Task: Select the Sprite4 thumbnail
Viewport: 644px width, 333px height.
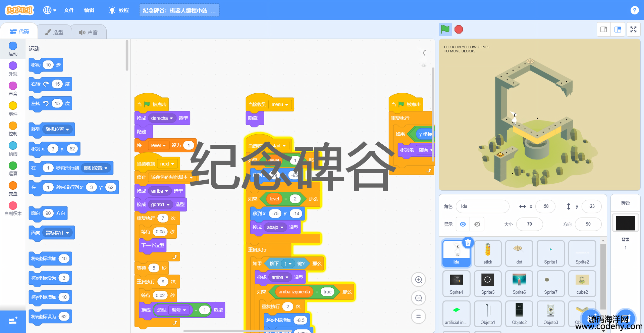Action: click(x=456, y=284)
